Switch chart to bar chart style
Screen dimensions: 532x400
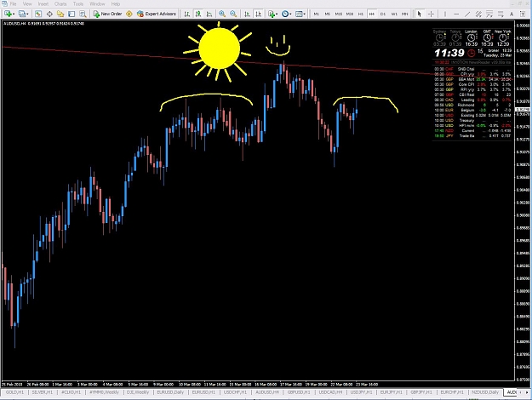click(186, 14)
